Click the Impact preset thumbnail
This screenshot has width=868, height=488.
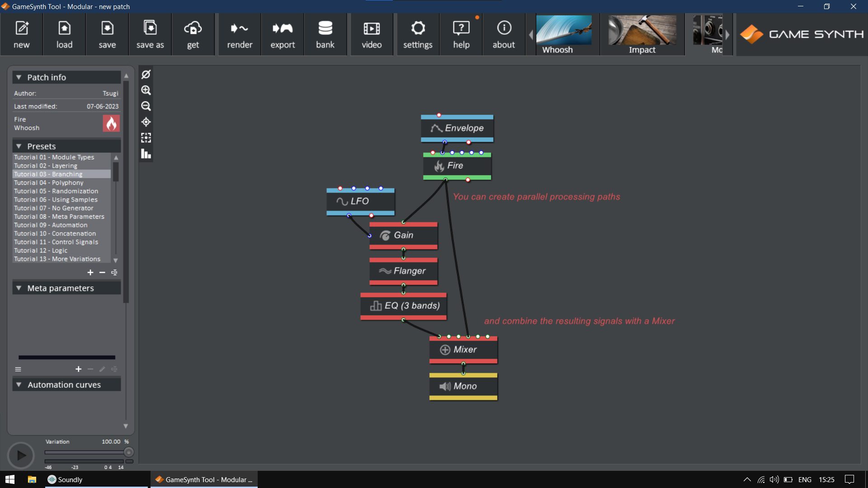[643, 34]
